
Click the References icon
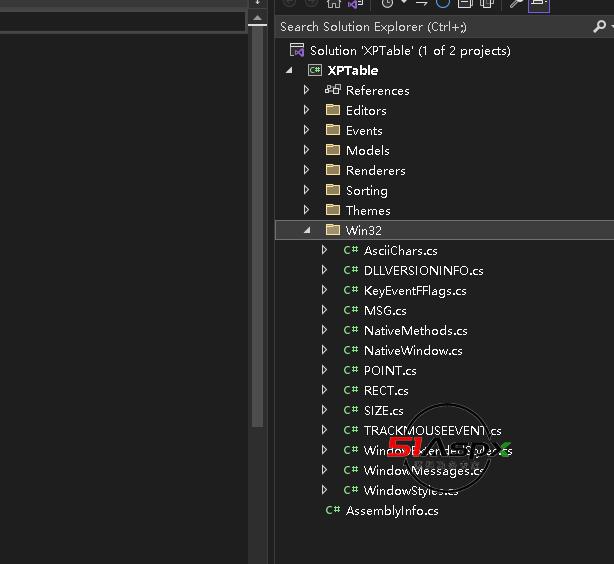[x=333, y=90]
